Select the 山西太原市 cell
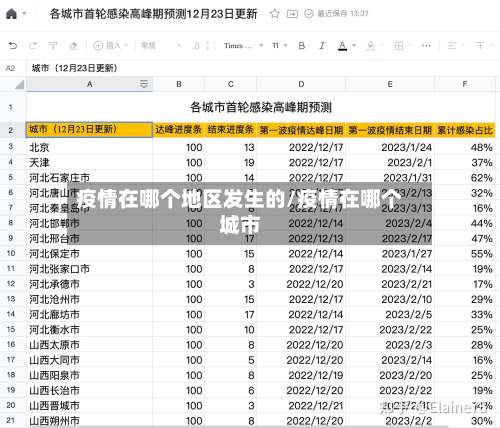The image size is (500, 428). pyautogui.click(x=89, y=345)
